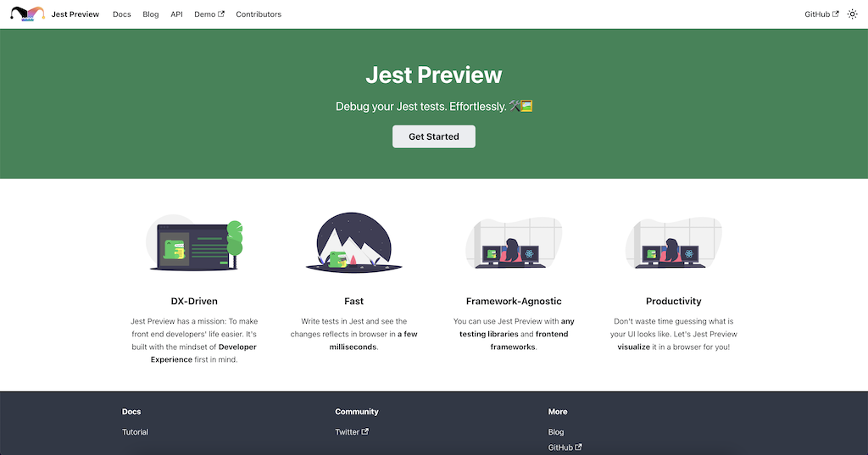Open the Docs navbar item
The width and height of the screenshot is (868, 455).
pyautogui.click(x=122, y=14)
